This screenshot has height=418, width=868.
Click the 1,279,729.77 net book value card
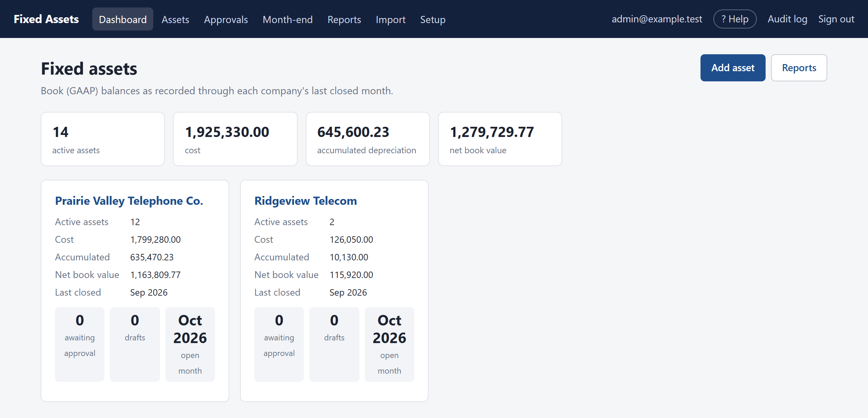tap(500, 139)
